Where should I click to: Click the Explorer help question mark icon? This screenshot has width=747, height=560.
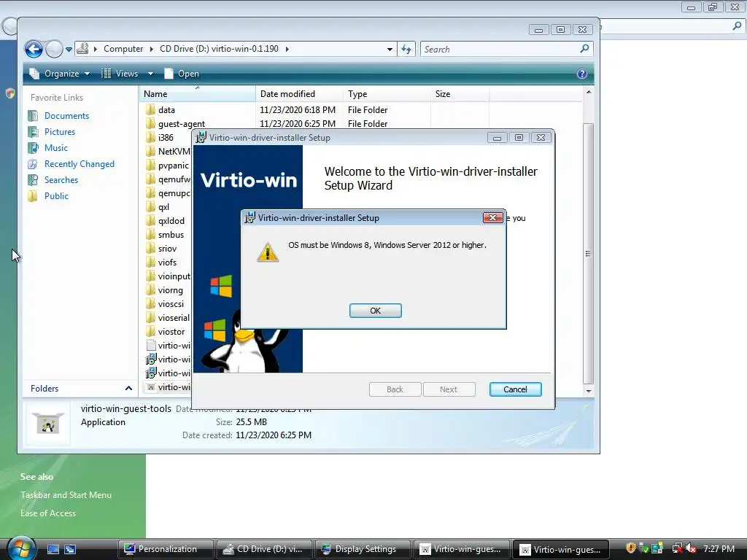pos(581,74)
